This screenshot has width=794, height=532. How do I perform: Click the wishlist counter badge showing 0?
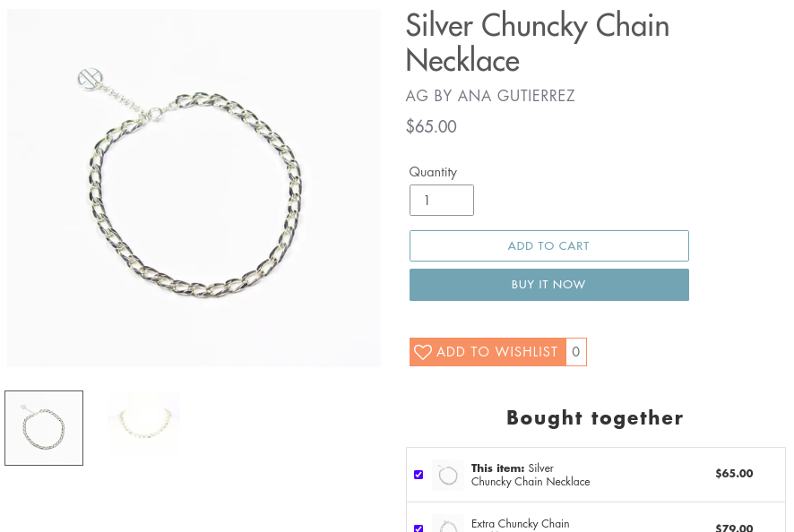coord(575,352)
